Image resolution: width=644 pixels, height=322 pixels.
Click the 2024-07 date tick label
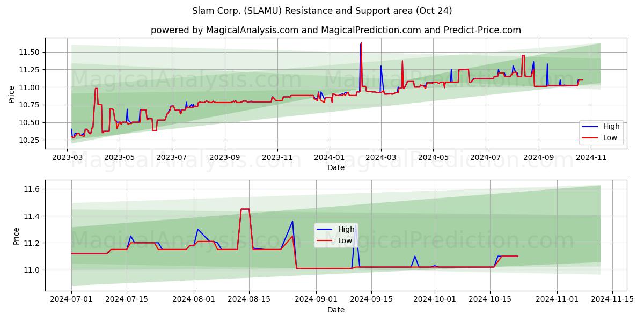[486, 158]
